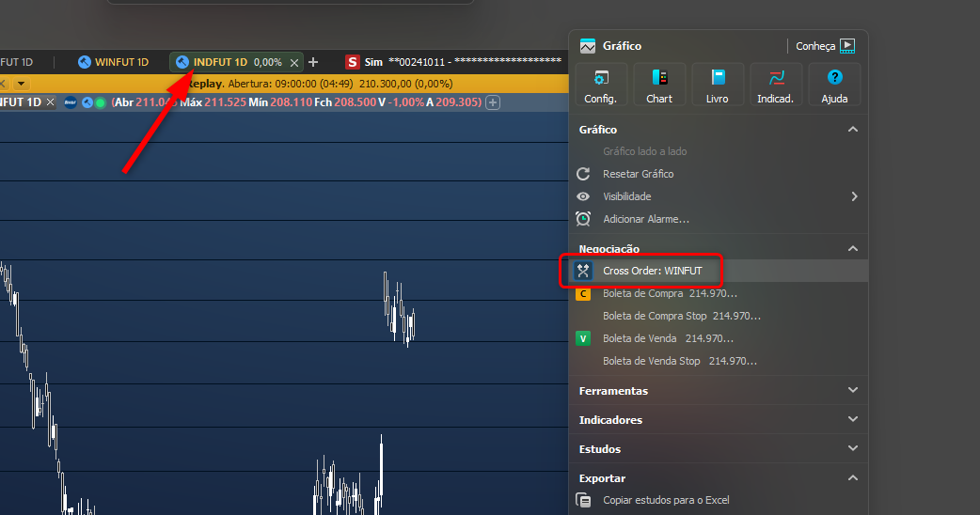Screen dimensions: 980x515
Task: Expand the Ferramentas section
Action: [852, 390]
